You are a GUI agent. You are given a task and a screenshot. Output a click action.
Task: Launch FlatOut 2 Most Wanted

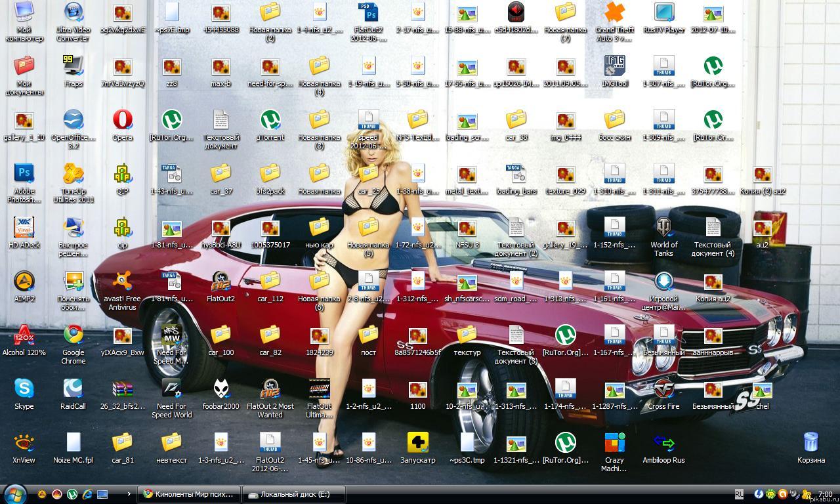(x=270, y=398)
